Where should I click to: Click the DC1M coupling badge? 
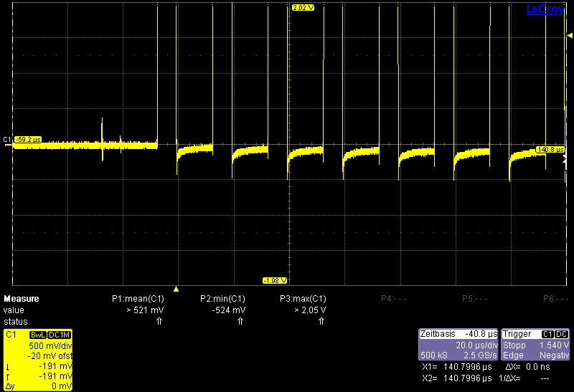click(60, 335)
